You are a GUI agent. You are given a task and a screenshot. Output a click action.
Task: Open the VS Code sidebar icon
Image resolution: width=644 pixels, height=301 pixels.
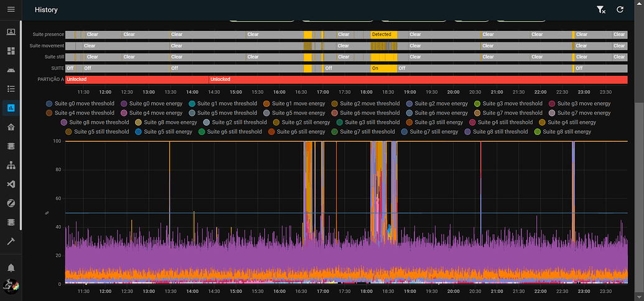[x=11, y=184]
